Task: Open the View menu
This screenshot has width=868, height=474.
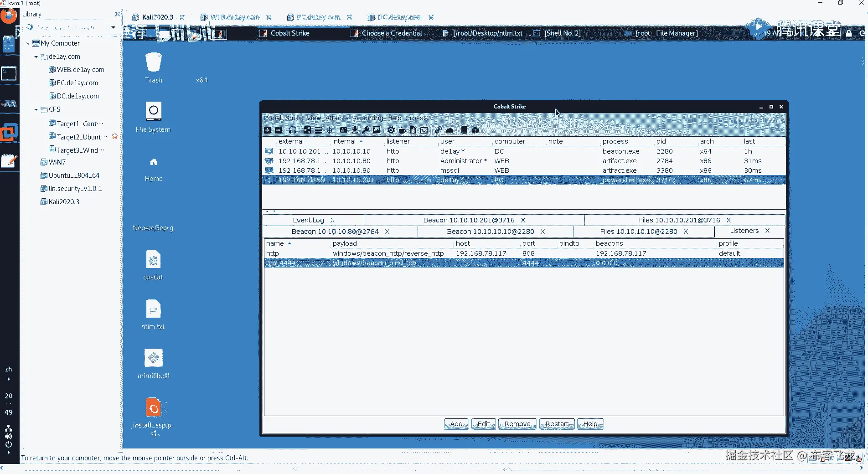Action: point(314,118)
